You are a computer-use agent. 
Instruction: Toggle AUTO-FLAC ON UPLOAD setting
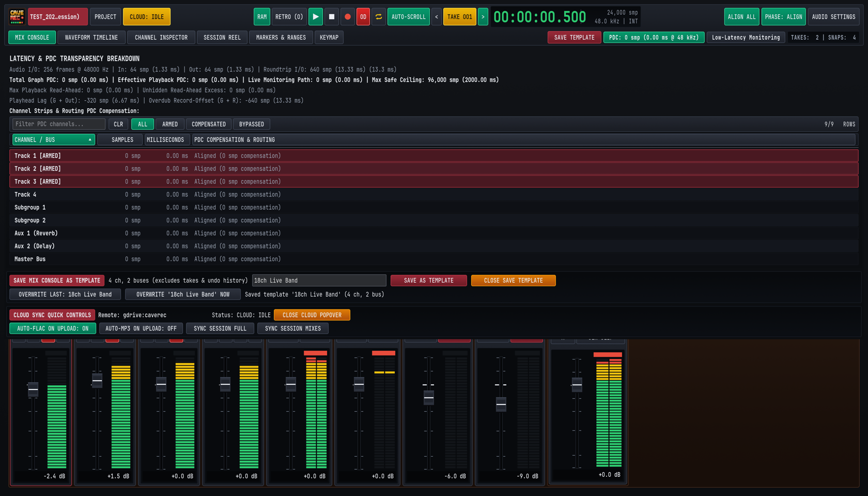pos(53,329)
